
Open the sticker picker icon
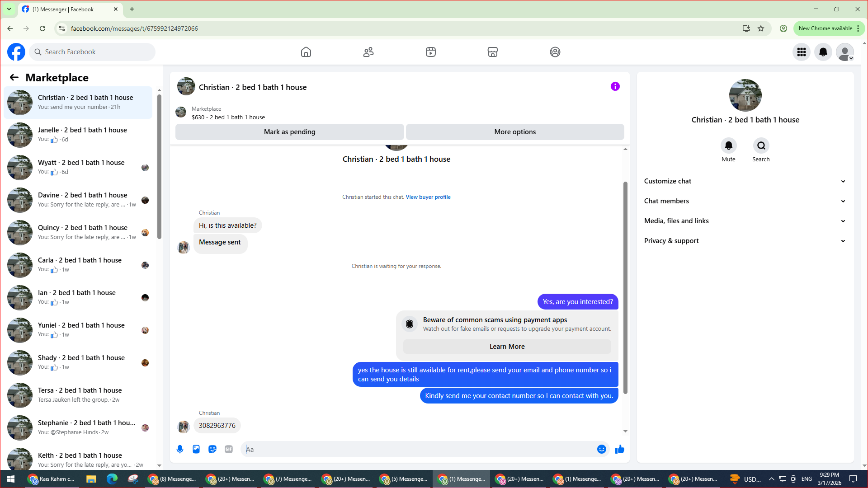click(212, 449)
